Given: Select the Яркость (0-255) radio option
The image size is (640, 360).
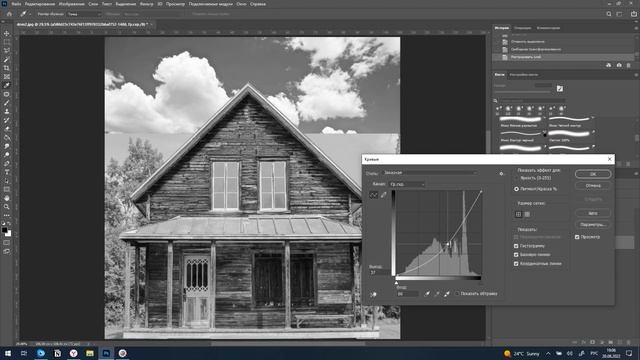Looking at the screenshot, I should pyautogui.click(x=516, y=178).
